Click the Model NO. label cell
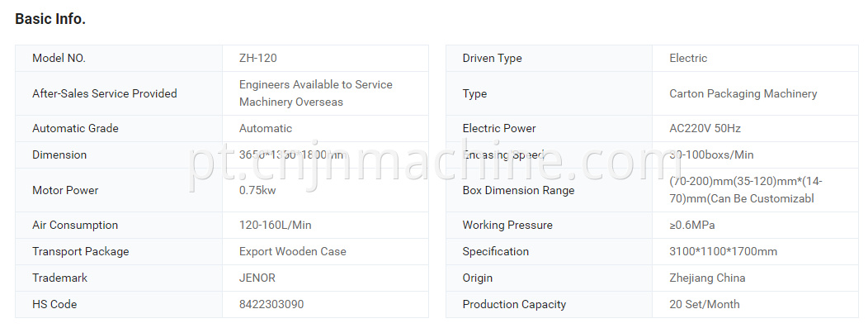 [119, 58]
